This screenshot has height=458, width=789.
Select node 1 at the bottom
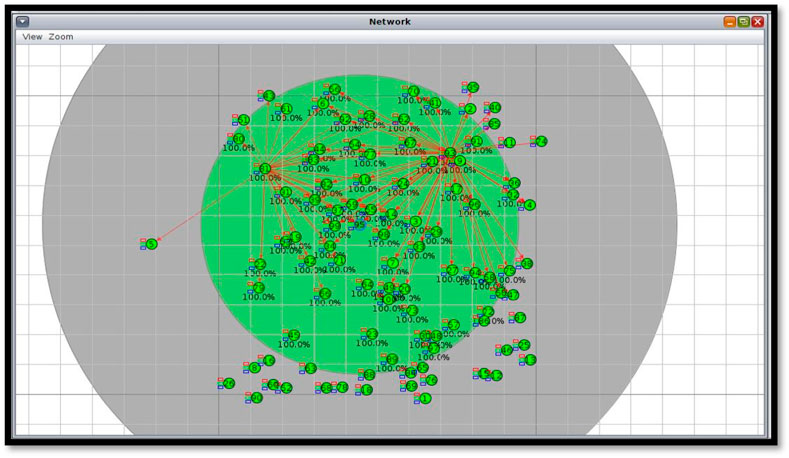click(x=425, y=398)
